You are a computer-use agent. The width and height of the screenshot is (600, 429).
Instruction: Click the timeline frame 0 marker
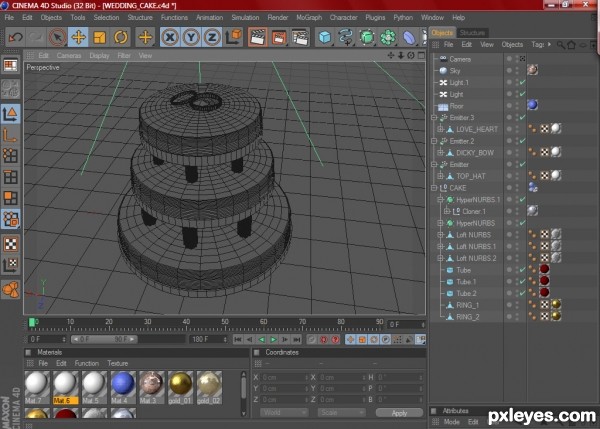pos(33,323)
